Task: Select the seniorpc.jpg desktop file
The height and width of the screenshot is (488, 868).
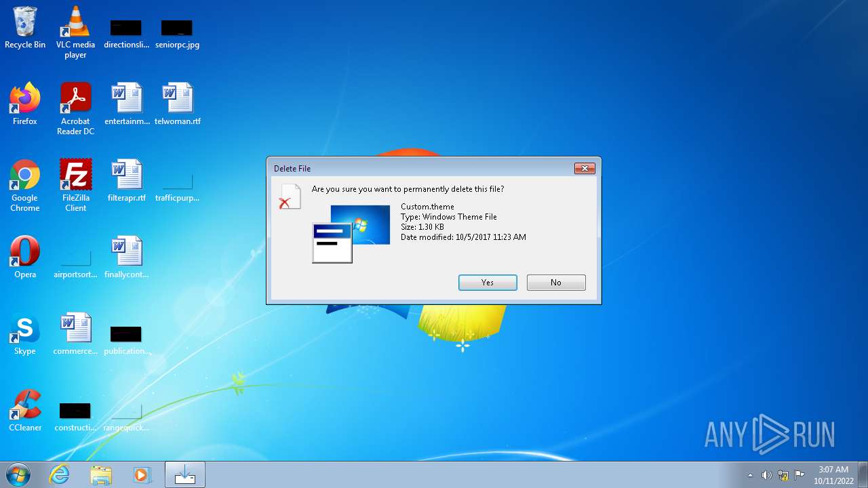Action: 177,35
